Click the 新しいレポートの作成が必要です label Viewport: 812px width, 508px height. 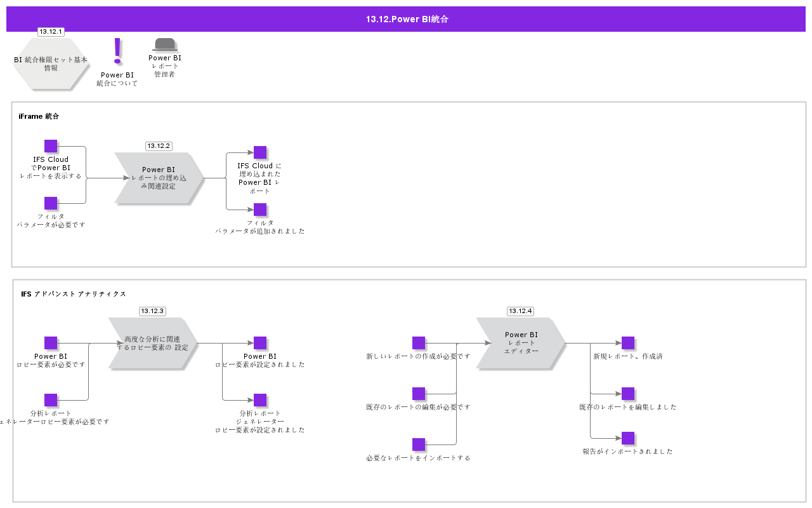pyautogui.click(x=419, y=356)
